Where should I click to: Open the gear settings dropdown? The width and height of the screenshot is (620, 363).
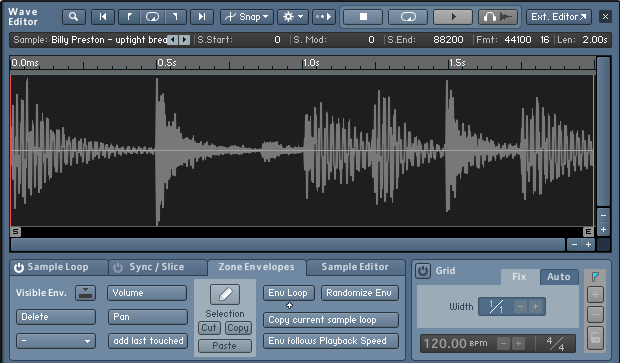click(x=293, y=17)
